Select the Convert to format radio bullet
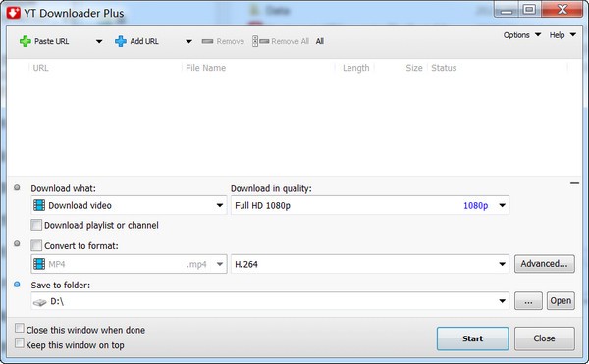589x364 pixels. [x=17, y=244]
